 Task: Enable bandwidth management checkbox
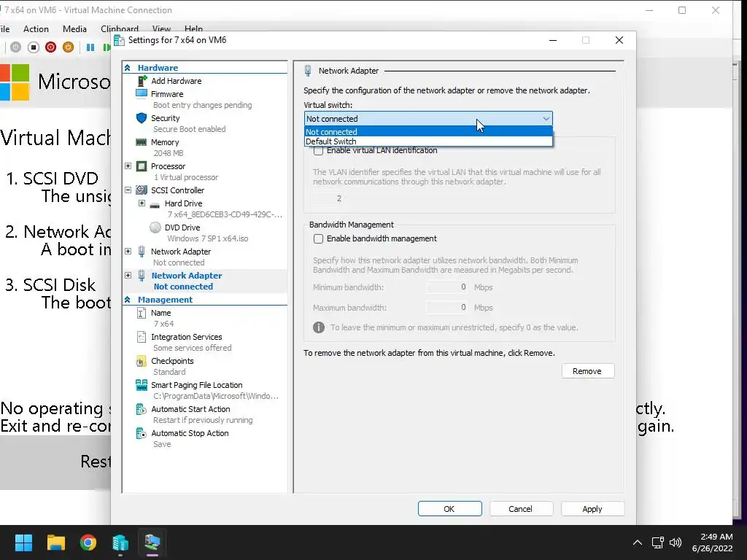(318, 238)
